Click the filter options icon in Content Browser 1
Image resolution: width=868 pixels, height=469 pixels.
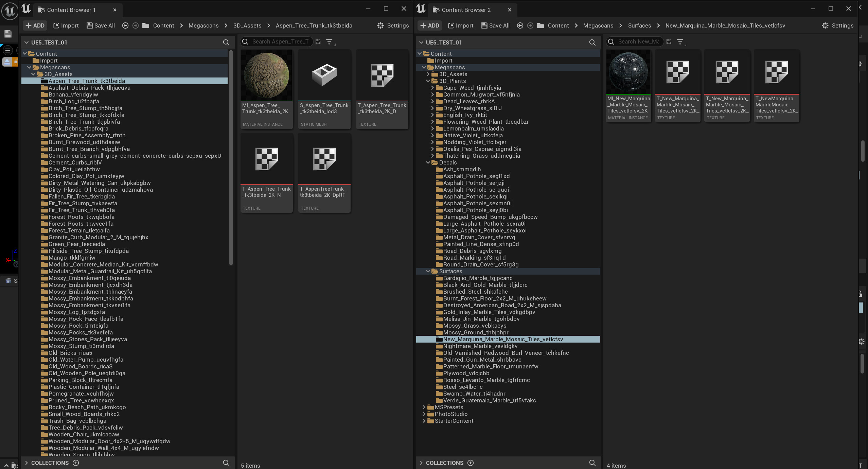click(329, 42)
